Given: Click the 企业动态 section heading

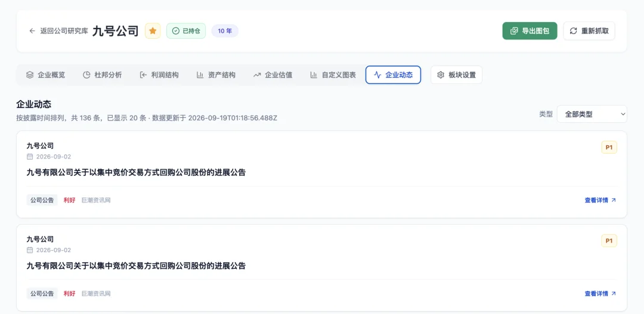Looking at the screenshot, I should tap(33, 104).
